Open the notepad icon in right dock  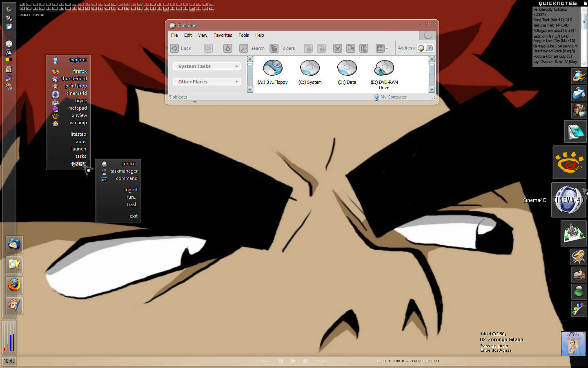point(575,131)
